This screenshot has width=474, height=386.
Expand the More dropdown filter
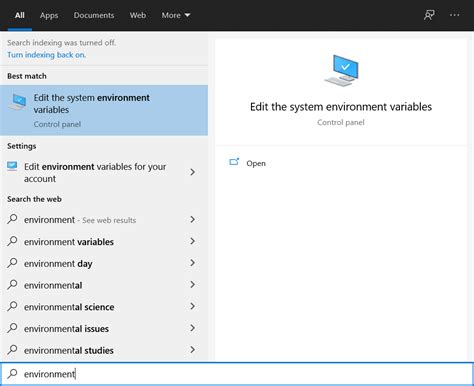[x=176, y=15]
